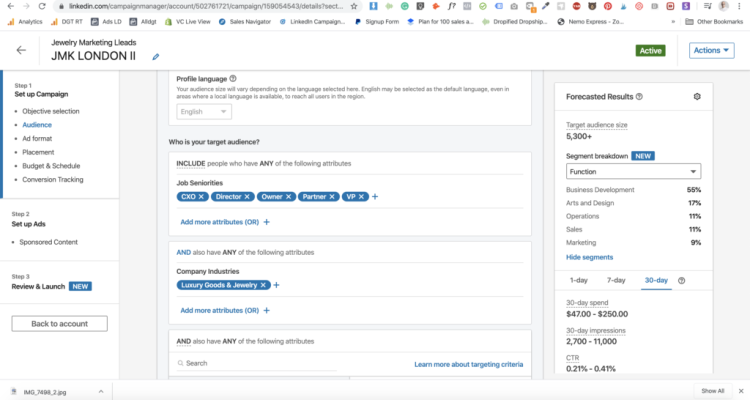Edit campaign name with the pencil icon
This screenshot has height=400, width=750.
coord(155,56)
